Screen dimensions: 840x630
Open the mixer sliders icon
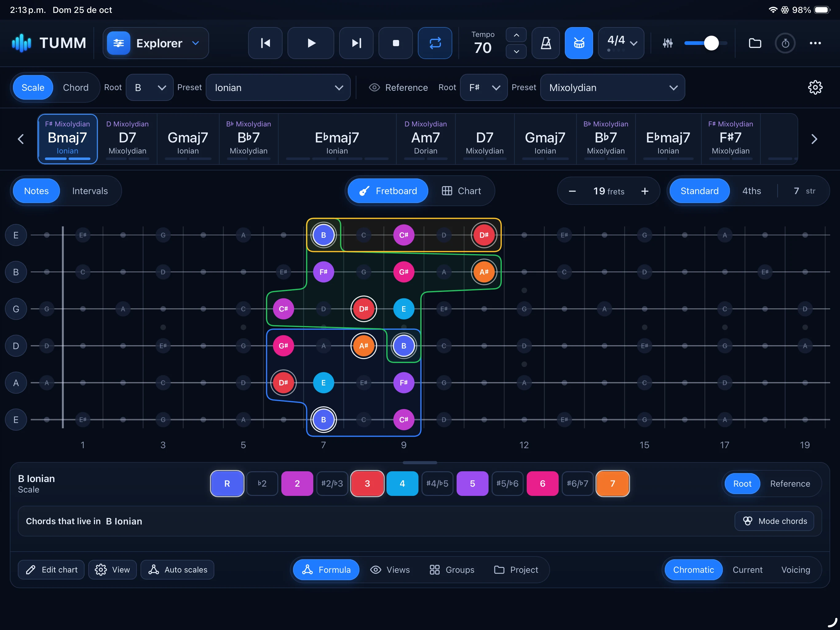coord(668,43)
